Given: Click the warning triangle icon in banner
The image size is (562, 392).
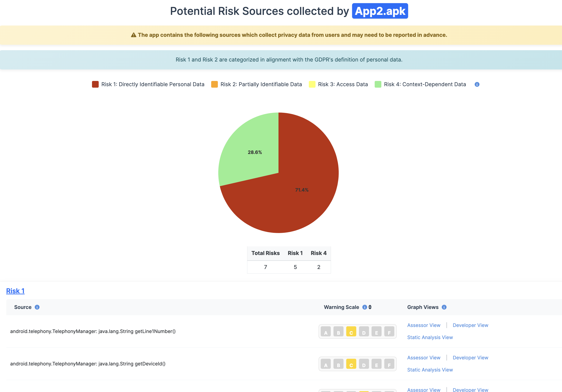Looking at the screenshot, I should [x=133, y=35].
